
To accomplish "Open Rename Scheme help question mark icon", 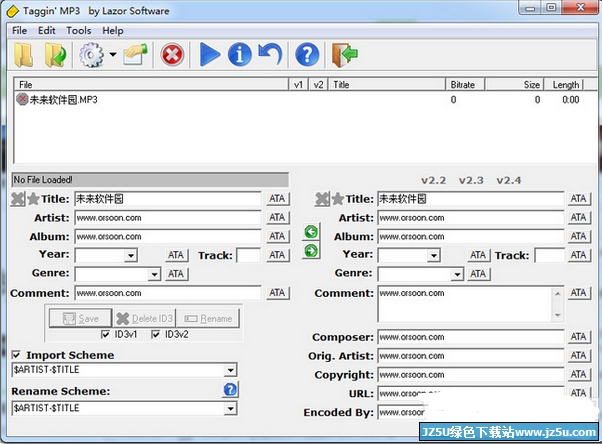I will 230,390.
